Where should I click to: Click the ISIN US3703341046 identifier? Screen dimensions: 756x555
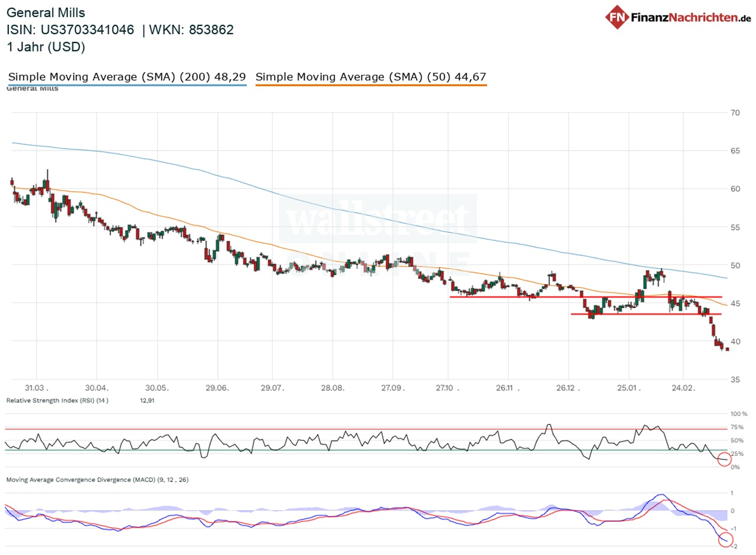coord(70,30)
